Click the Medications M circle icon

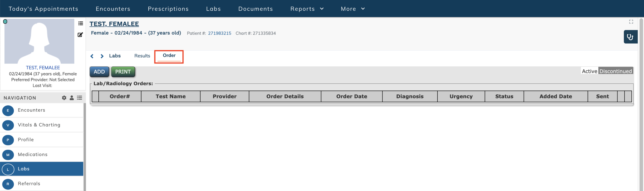pos(8,155)
